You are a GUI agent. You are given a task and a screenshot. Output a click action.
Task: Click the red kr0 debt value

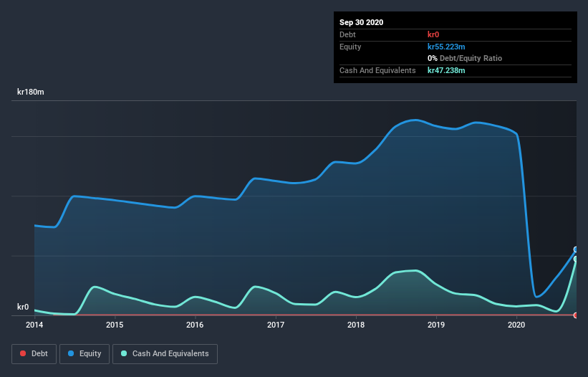tap(433, 34)
